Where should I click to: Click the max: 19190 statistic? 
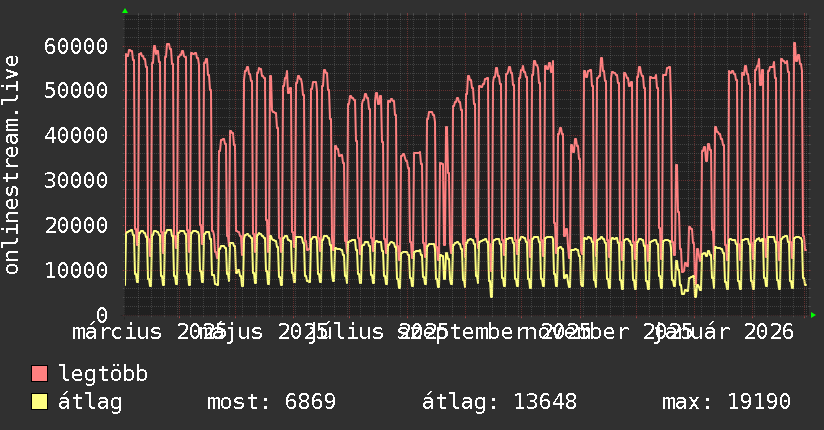click(x=726, y=402)
